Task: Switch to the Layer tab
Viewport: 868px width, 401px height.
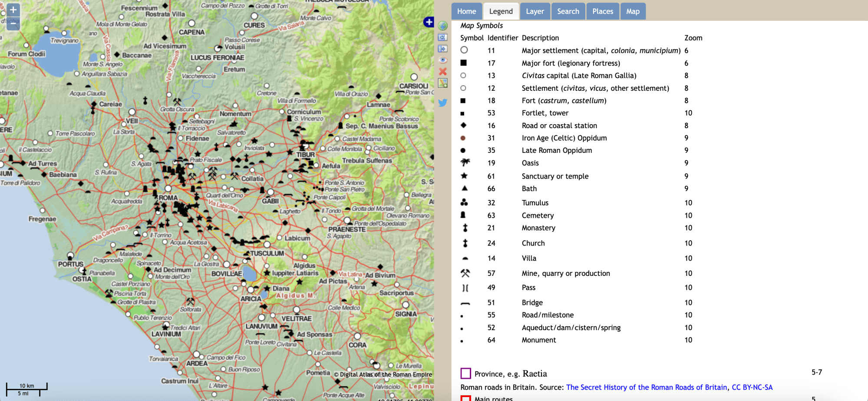Action: pos(535,11)
